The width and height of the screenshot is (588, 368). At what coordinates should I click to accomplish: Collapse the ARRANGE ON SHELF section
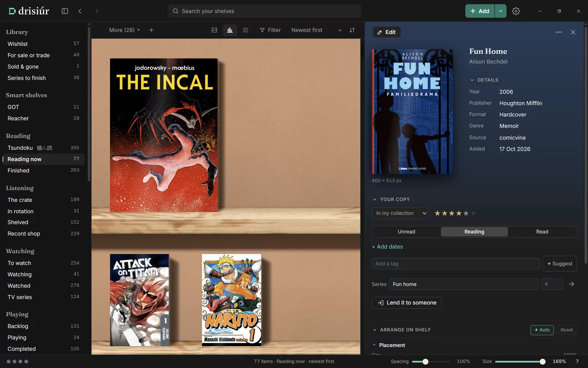pyautogui.click(x=402, y=330)
